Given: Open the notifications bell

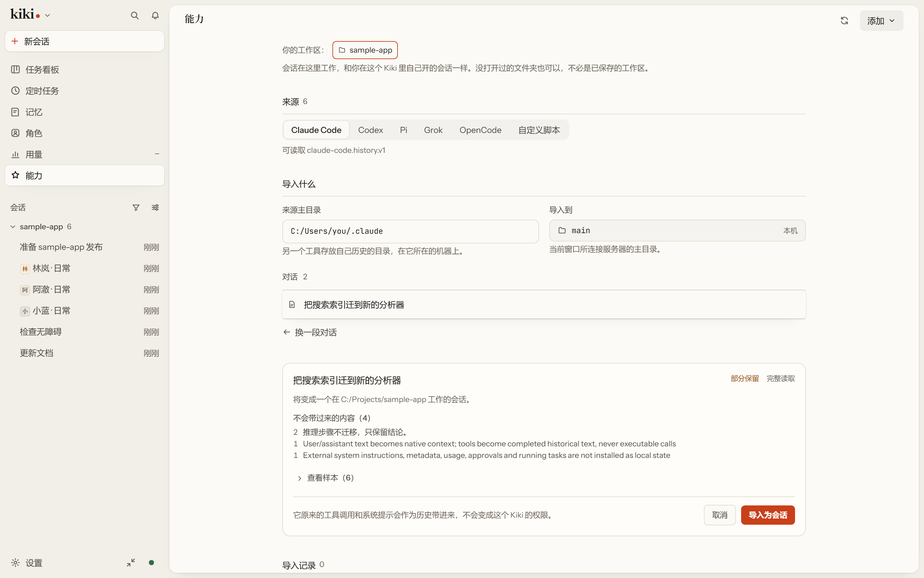Looking at the screenshot, I should [x=155, y=16].
